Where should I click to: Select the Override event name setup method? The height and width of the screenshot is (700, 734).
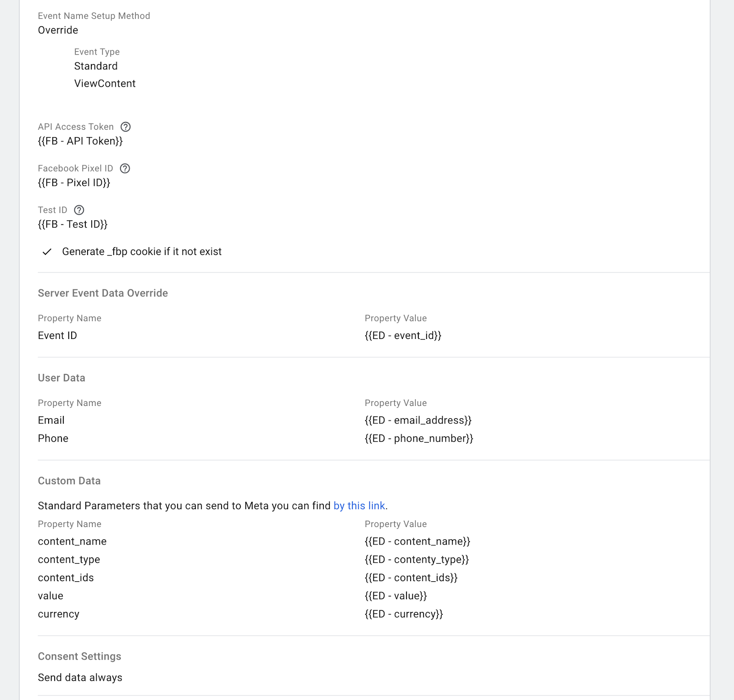(58, 30)
